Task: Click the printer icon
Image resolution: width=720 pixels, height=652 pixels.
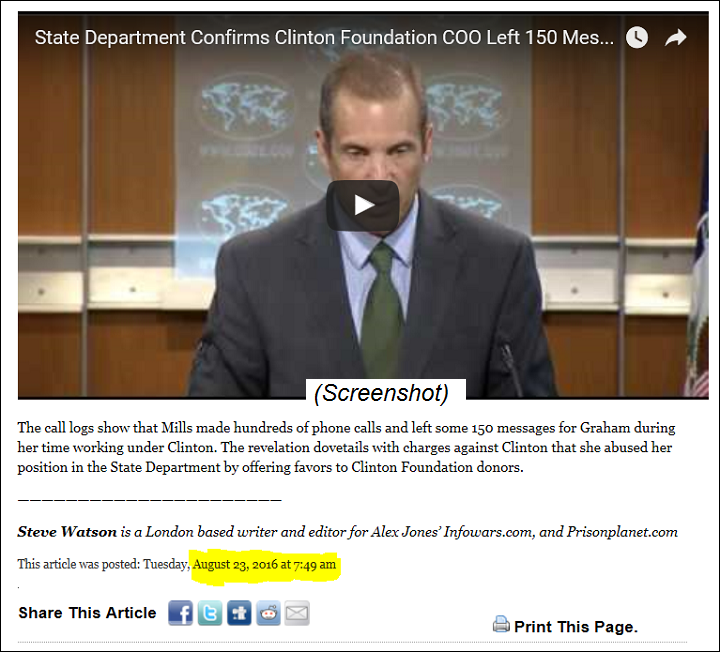Action: (501, 624)
